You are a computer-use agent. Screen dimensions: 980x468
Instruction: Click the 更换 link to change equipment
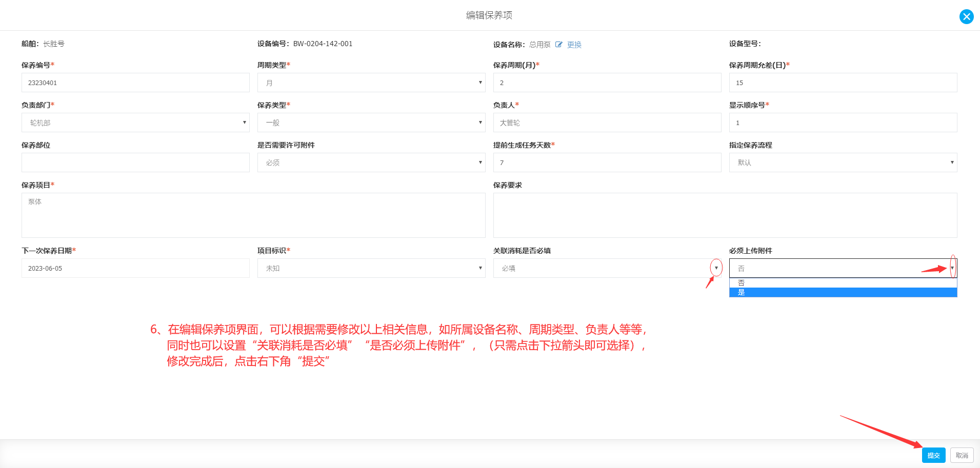click(574, 45)
